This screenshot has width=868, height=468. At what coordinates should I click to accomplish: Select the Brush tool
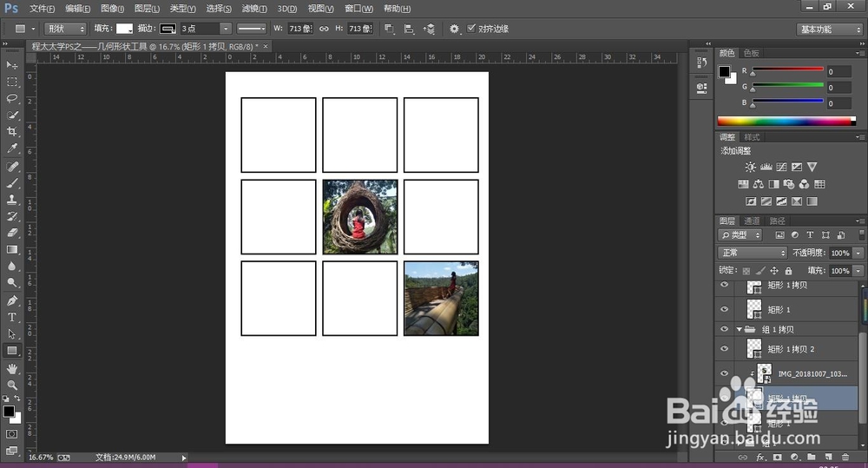point(11,183)
